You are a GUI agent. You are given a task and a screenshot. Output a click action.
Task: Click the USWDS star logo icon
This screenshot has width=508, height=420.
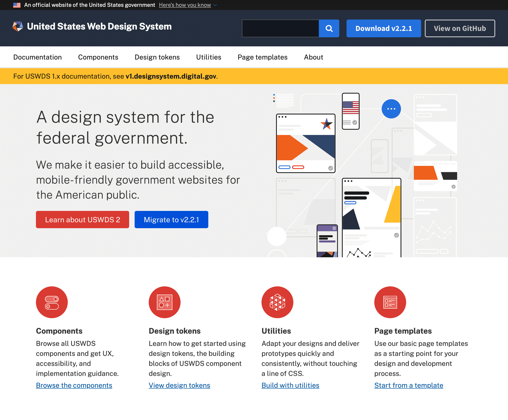click(18, 26)
